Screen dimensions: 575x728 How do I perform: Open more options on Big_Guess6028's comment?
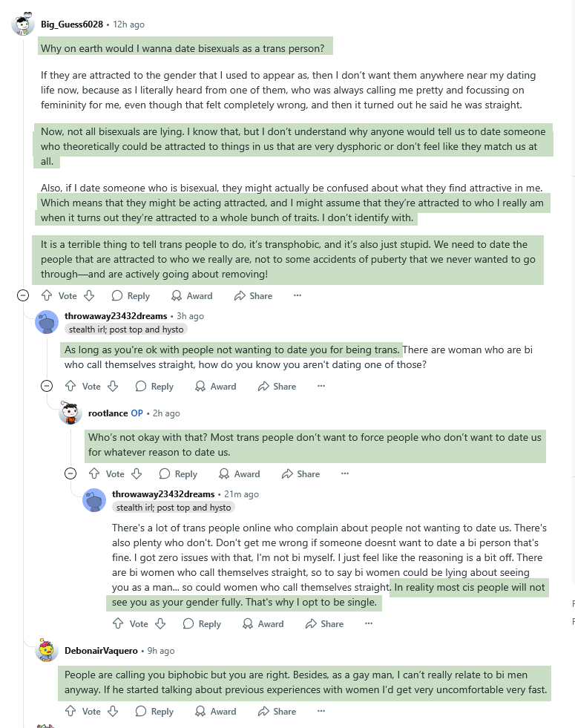coord(298,295)
